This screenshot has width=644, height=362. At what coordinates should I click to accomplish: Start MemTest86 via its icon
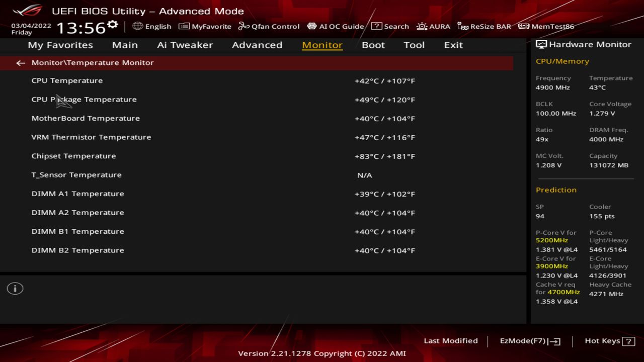524,26
